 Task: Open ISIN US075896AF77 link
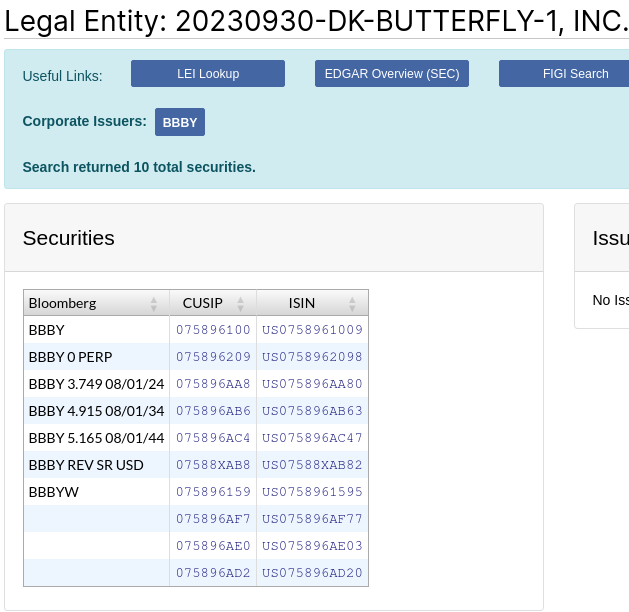[x=312, y=519]
